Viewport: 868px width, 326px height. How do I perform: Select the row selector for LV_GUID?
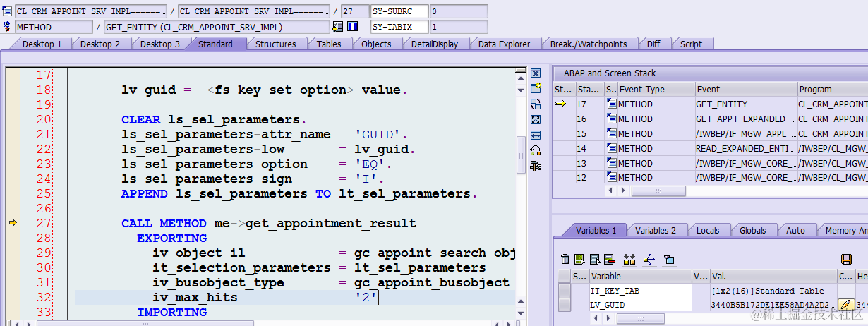coord(564,305)
